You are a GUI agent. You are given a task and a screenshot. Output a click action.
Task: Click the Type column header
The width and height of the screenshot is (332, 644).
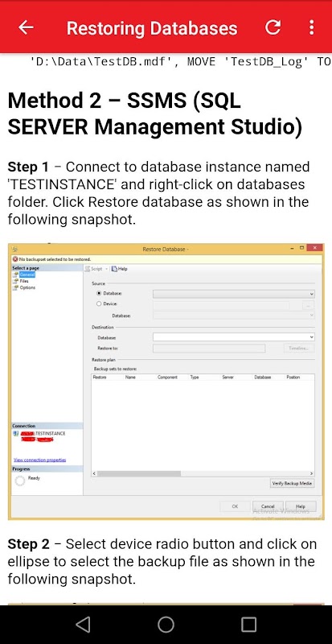(x=195, y=377)
